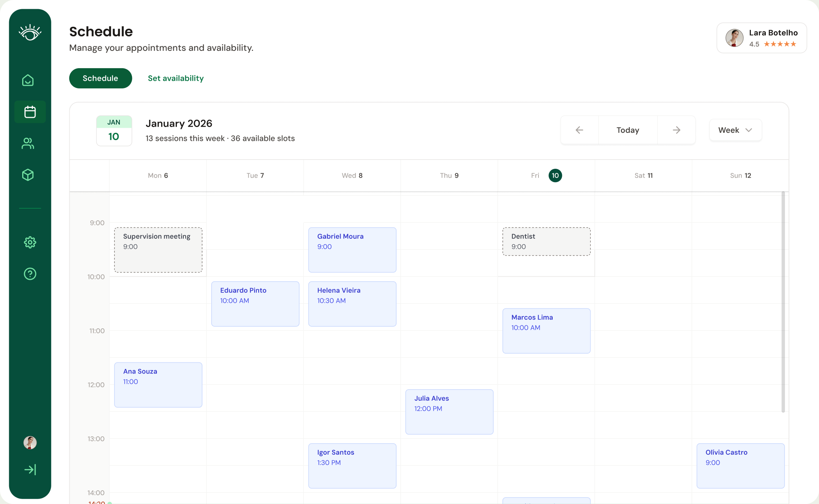The height and width of the screenshot is (504, 819).
Task: Go to previous week arrow
Action: point(579,130)
